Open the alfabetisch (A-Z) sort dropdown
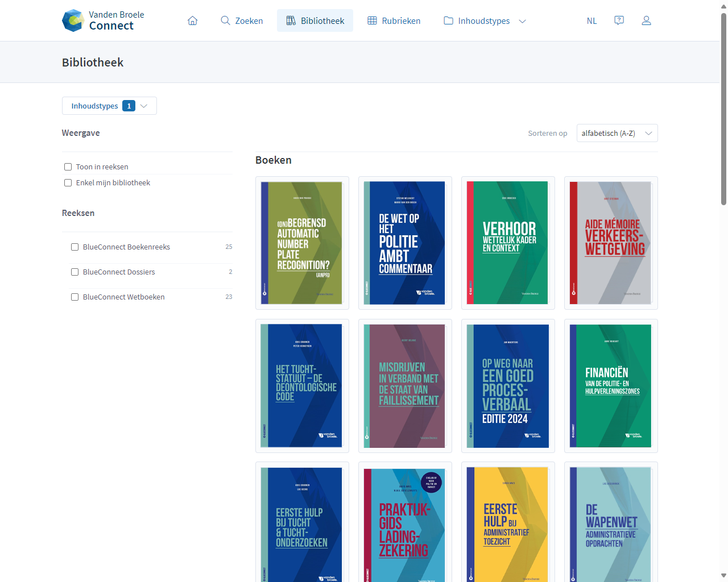Viewport: 728px width, 582px height. 617,133
